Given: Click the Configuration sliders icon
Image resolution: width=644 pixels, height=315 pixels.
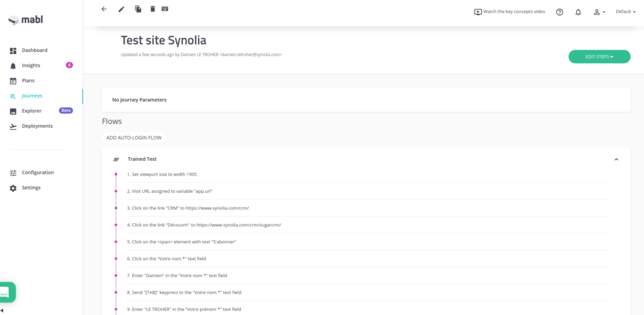Looking at the screenshot, I should [13, 173].
